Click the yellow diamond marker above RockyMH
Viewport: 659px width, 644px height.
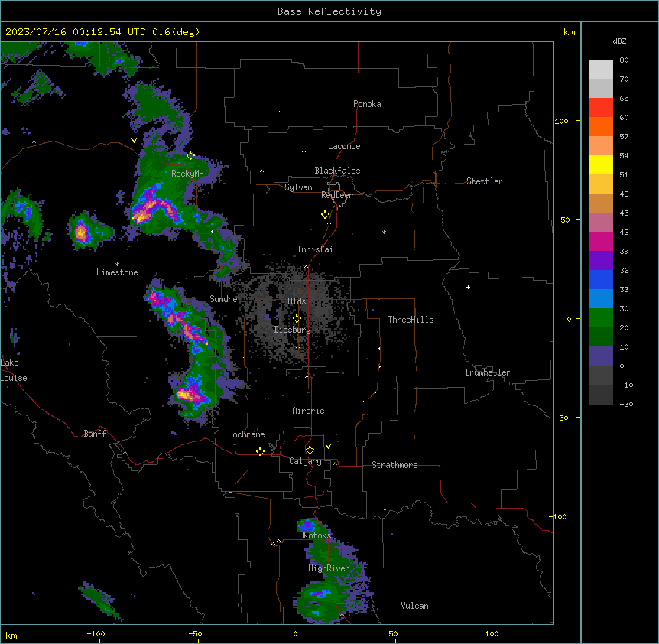190,156
